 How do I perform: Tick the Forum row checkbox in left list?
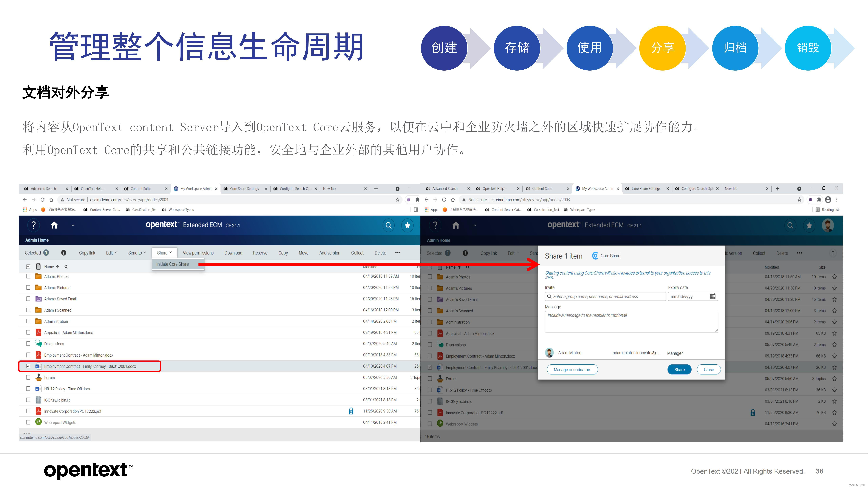28,377
